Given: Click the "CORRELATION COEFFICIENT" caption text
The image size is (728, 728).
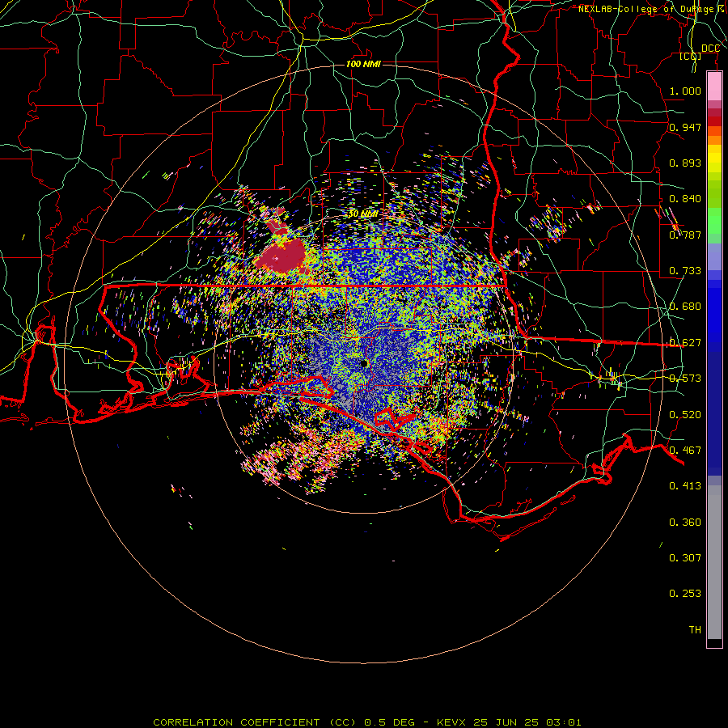Looking at the screenshot, I should [237, 722].
